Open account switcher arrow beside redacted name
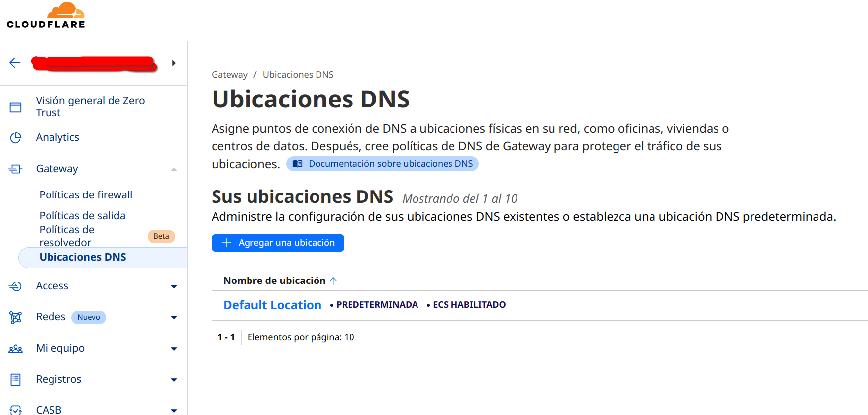868x415 pixels. tap(174, 63)
